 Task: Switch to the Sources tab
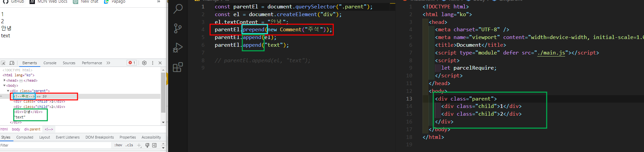pos(69,63)
